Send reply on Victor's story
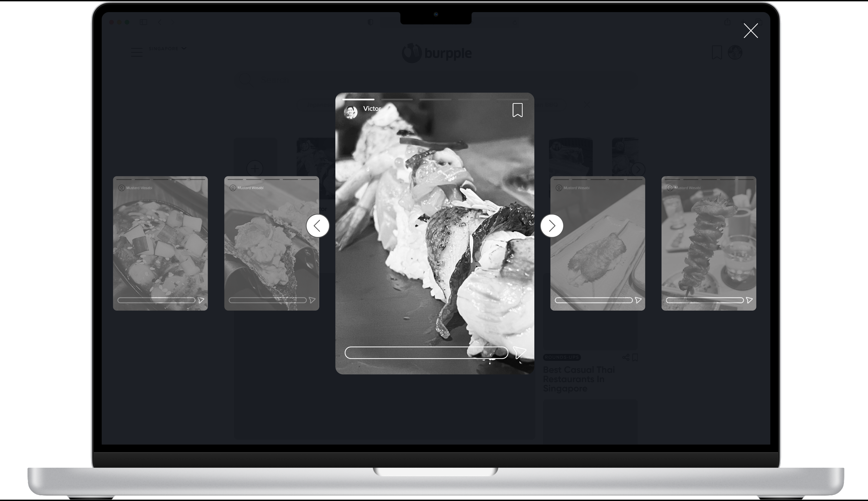Screen dimensions: 868x501 tap(519, 352)
